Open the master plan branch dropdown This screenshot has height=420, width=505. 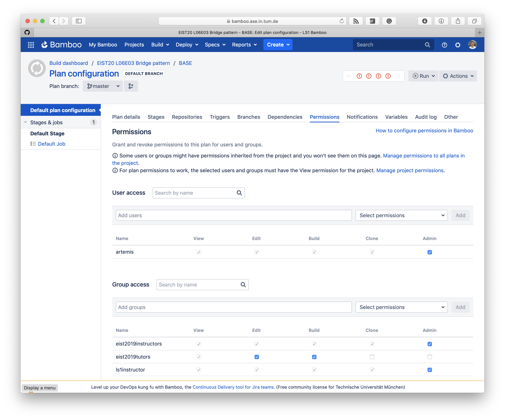coord(103,86)
